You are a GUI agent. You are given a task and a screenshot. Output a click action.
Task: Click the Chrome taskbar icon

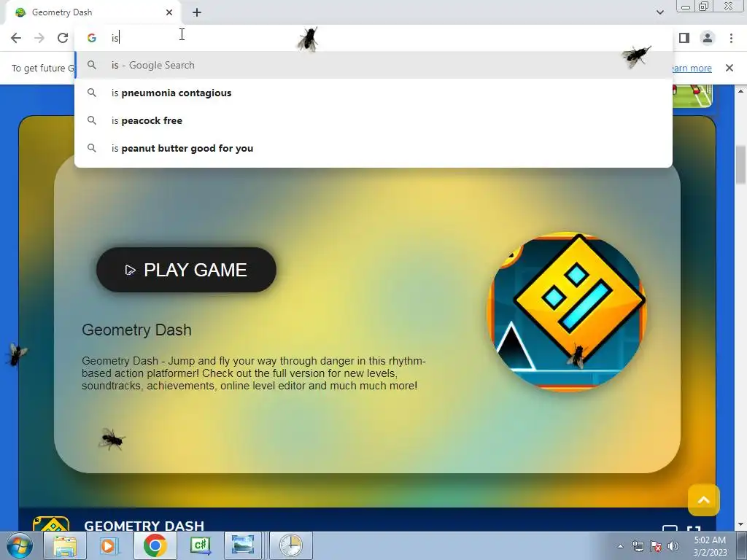click(155, 545)
